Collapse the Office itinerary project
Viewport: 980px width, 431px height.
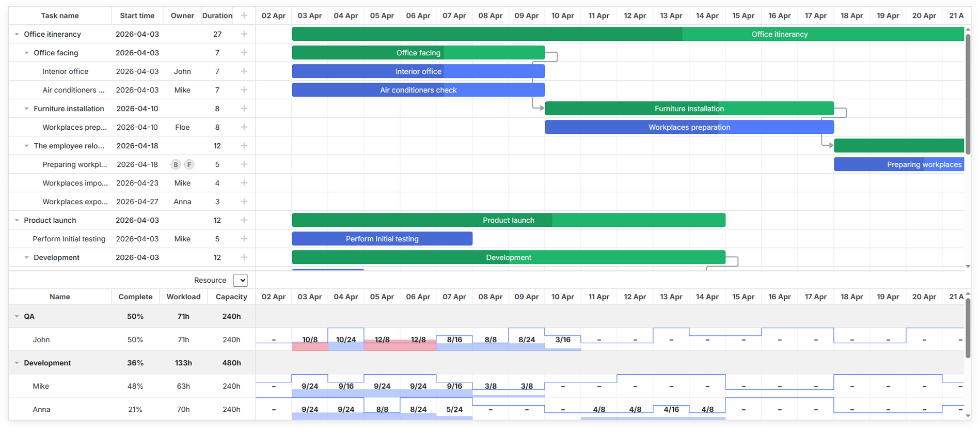(x=17, y=34)
